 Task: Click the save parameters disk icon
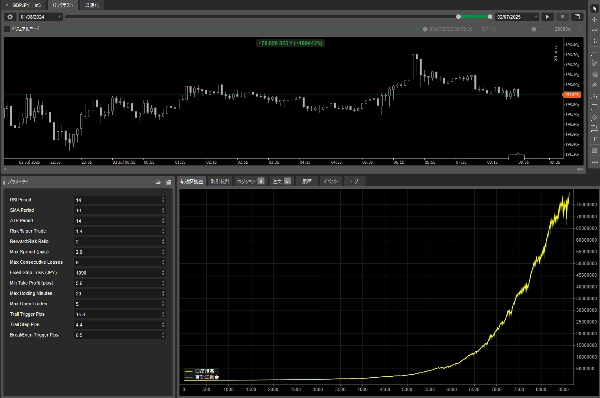pyautogui.click(x=168, y=182)
